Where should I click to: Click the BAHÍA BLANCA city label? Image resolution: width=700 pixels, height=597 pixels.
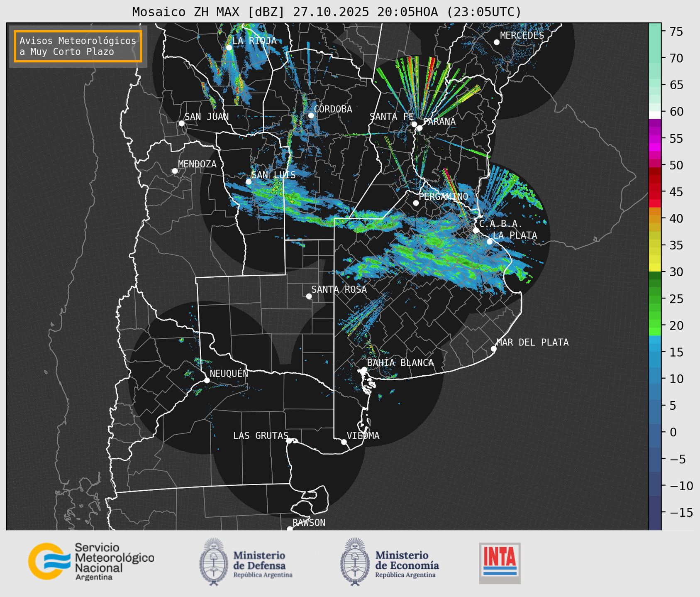coord(400,363)
